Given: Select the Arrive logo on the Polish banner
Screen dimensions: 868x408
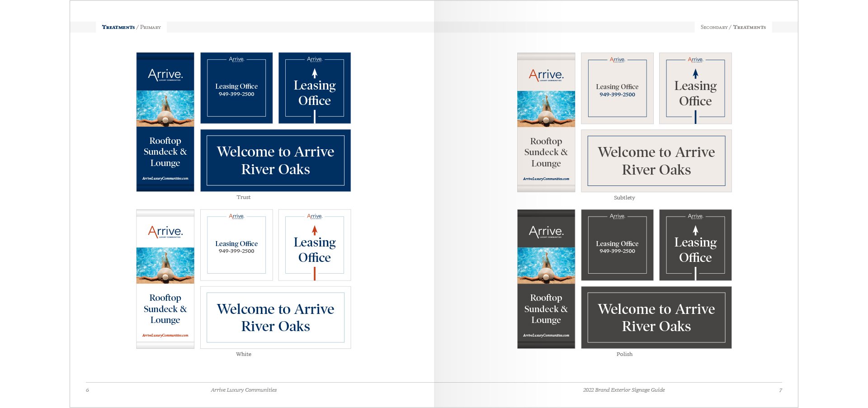Looking at the screenshot, I should [546, 232].
